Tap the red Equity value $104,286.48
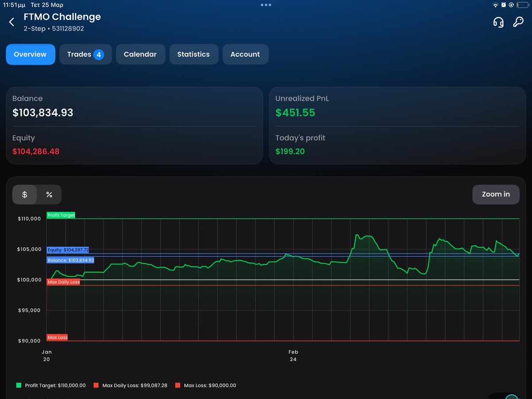Viewport: 532px width, 399px height. [x=36, y=152]
